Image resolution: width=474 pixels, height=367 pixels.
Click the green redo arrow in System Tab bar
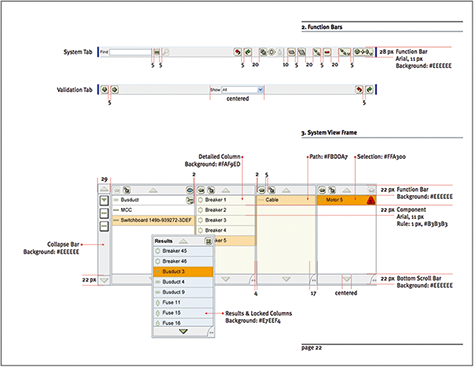click(248, 52)
